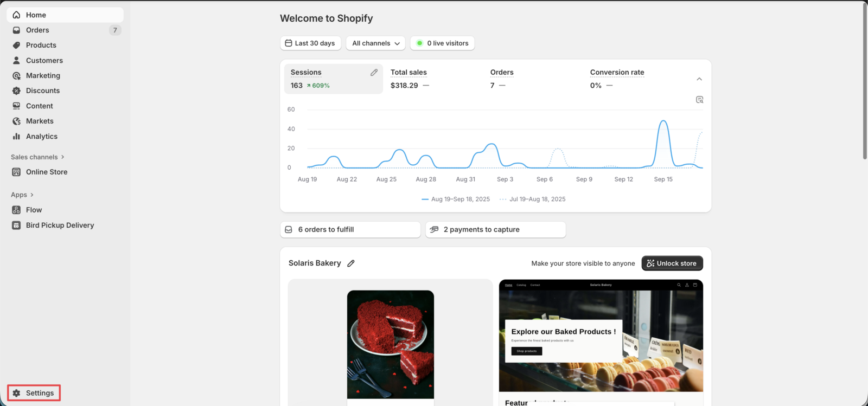Click the Aug 19–Sep 18, 2025 legend
The image size is (868, 406).
click(456, 199)
